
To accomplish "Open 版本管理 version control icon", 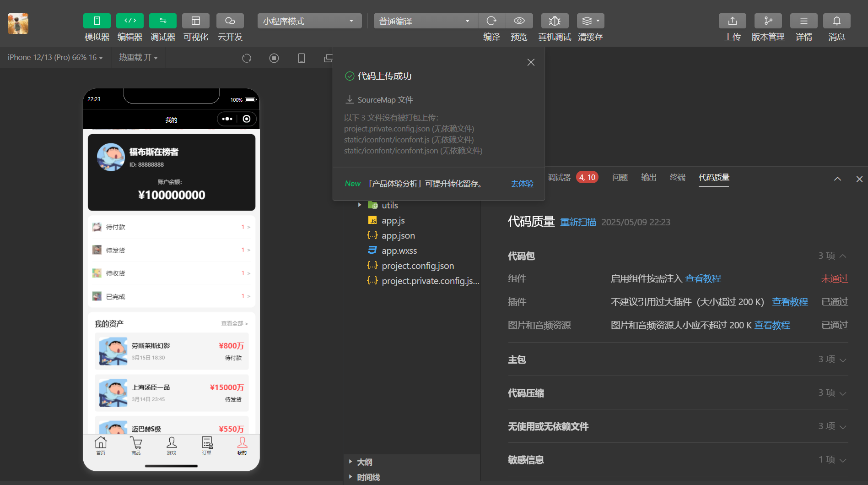I will 768,21.
